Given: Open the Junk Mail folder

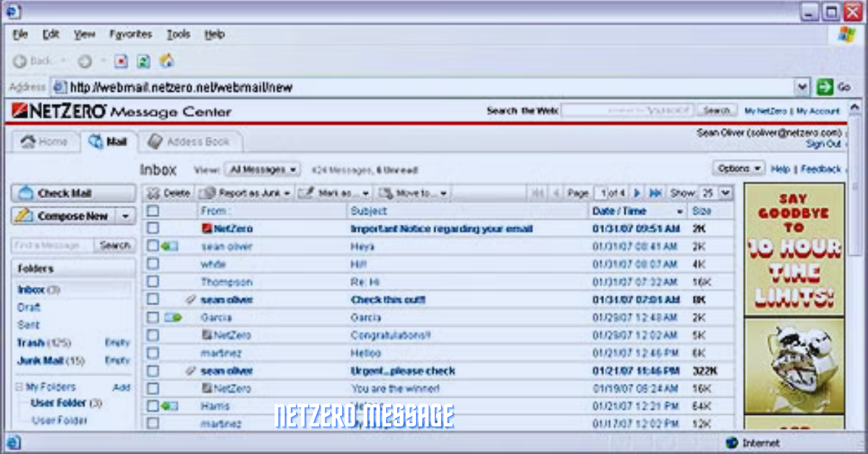Looking at the screenshot, I should coord(51,361).
